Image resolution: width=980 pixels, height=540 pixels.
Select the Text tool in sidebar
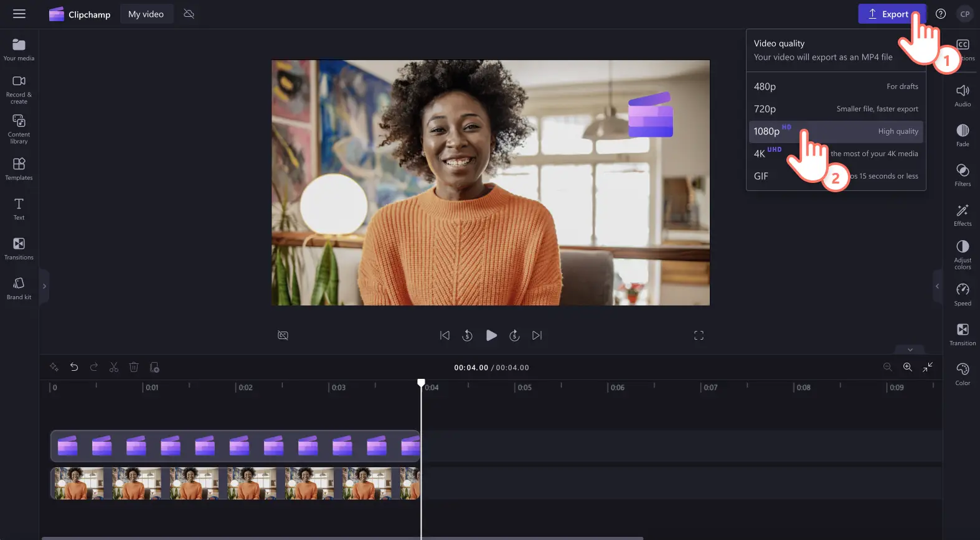click(x=19, y=208)
